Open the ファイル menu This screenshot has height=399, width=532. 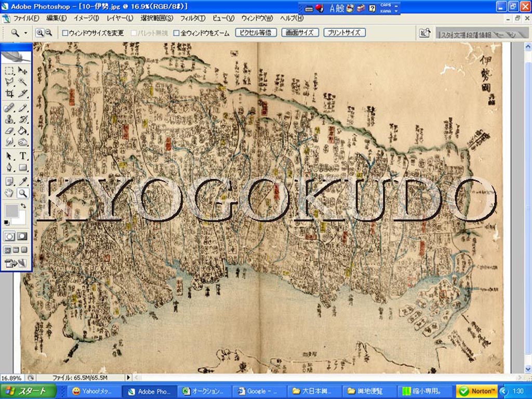coord(26,18)
